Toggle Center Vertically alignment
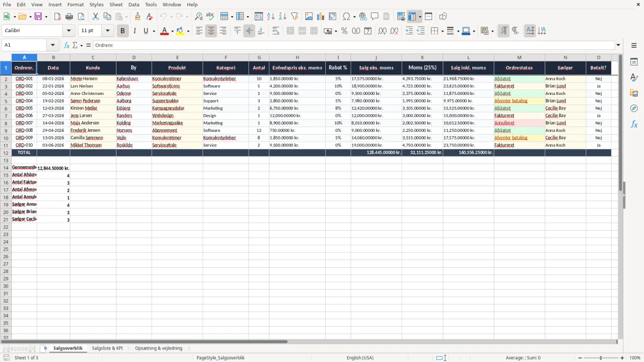Screen dimensions: 644x362 click(249, 31)
